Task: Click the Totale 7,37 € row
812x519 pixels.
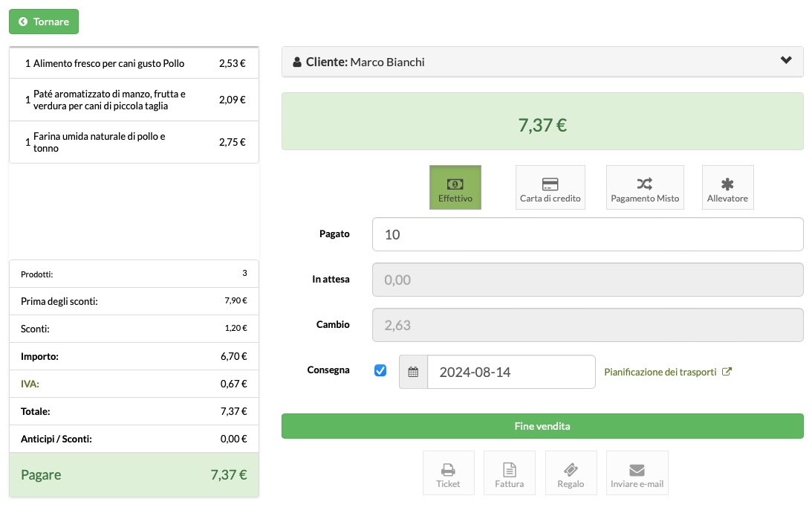Action: point(134,411)
